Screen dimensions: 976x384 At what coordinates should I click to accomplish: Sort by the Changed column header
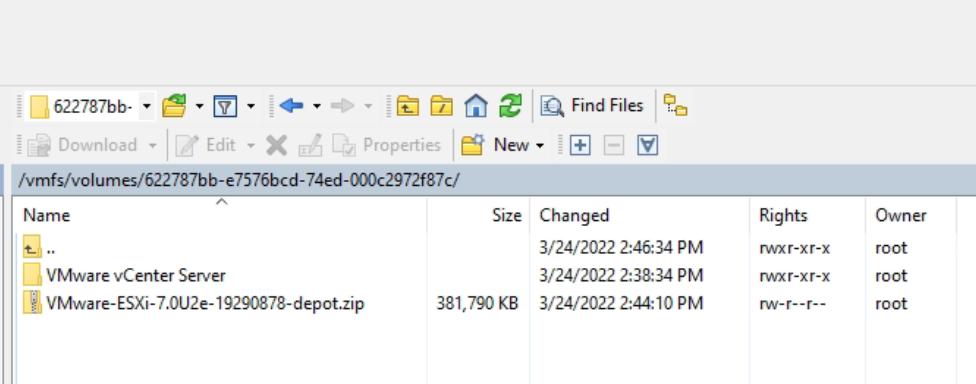tap(574, 215)
